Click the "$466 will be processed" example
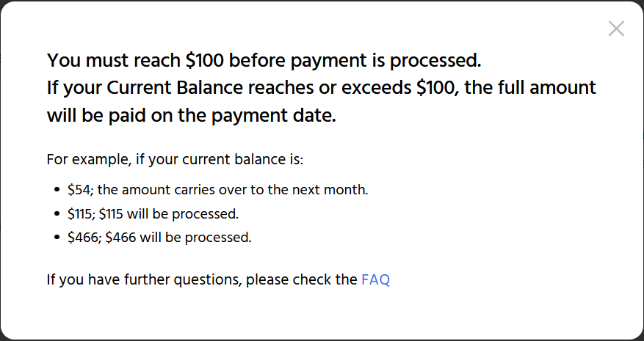 coord(159,238)
